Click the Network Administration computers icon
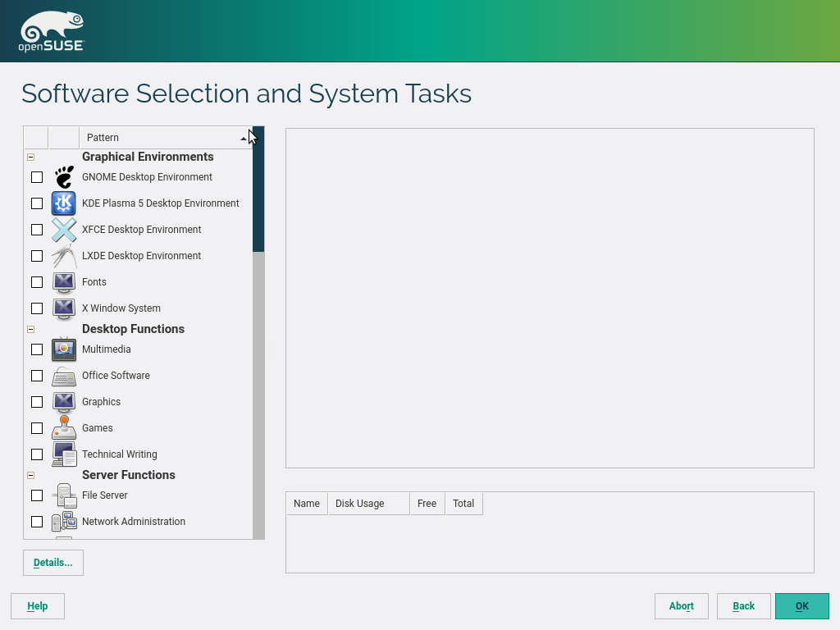Image resolution: width=840 pixels, height=630 pixels. click(x=64, y=522)
